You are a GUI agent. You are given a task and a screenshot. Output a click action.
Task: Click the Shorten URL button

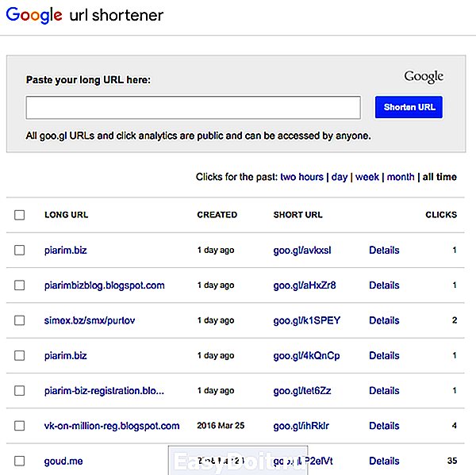coord(409,107)
